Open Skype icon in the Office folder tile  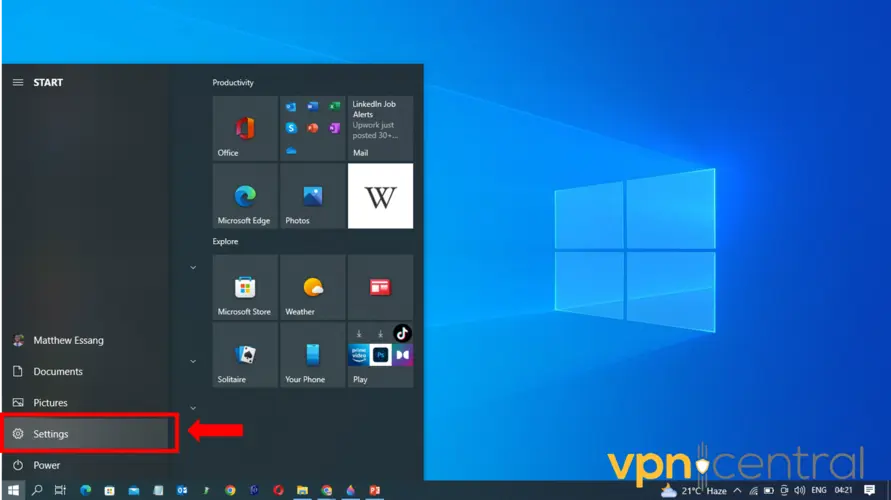tap(291, 128)
